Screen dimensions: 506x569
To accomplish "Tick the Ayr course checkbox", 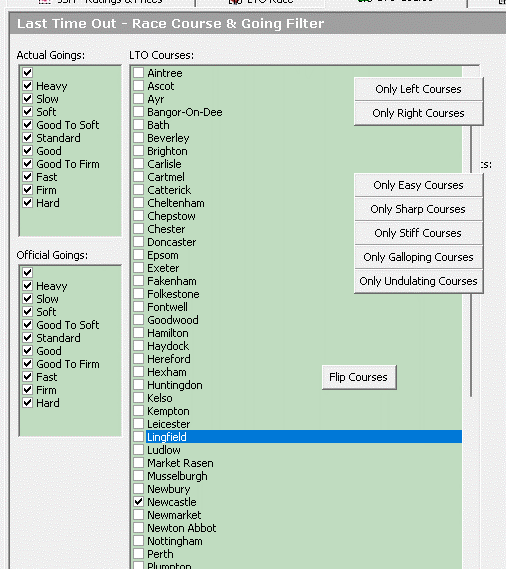I will pyautogui.click(x=138, y=99).
